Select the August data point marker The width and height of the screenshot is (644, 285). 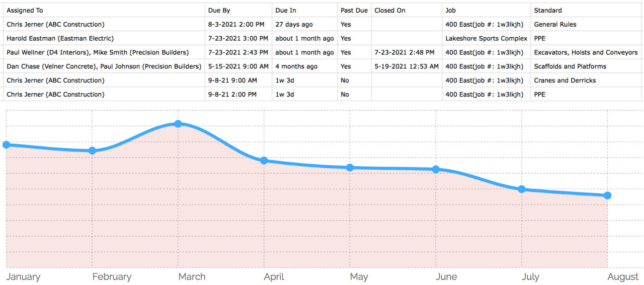[607, 195]
